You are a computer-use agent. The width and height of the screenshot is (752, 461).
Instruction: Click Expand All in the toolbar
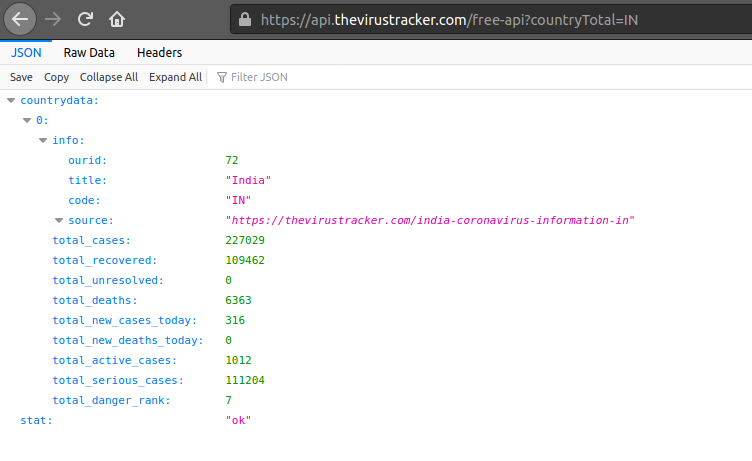point(175,77)
